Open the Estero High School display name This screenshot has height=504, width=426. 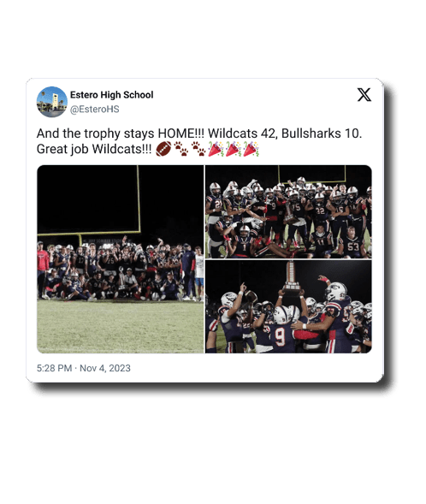pos(112,95)
